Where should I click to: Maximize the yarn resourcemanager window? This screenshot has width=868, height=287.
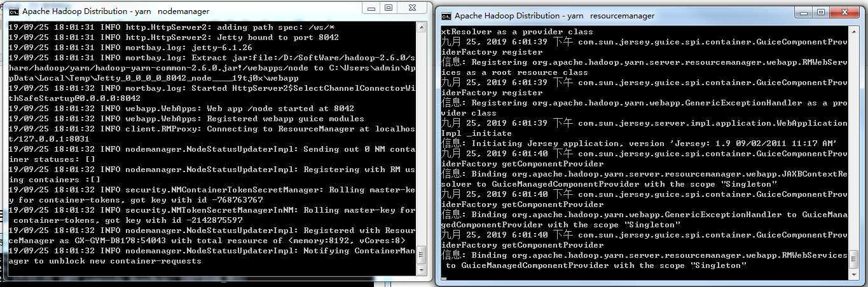(821, 12)
